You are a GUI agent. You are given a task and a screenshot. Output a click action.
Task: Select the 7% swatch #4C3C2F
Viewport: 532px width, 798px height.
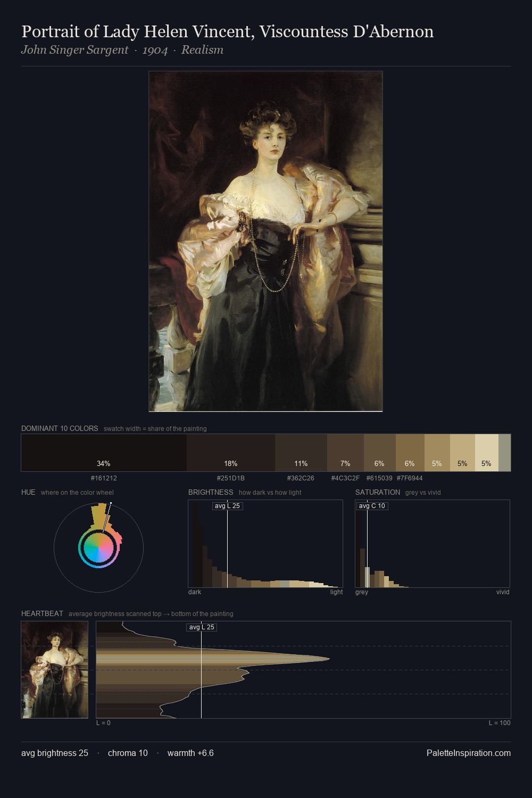pyautogui.click(x=345, y=453)
